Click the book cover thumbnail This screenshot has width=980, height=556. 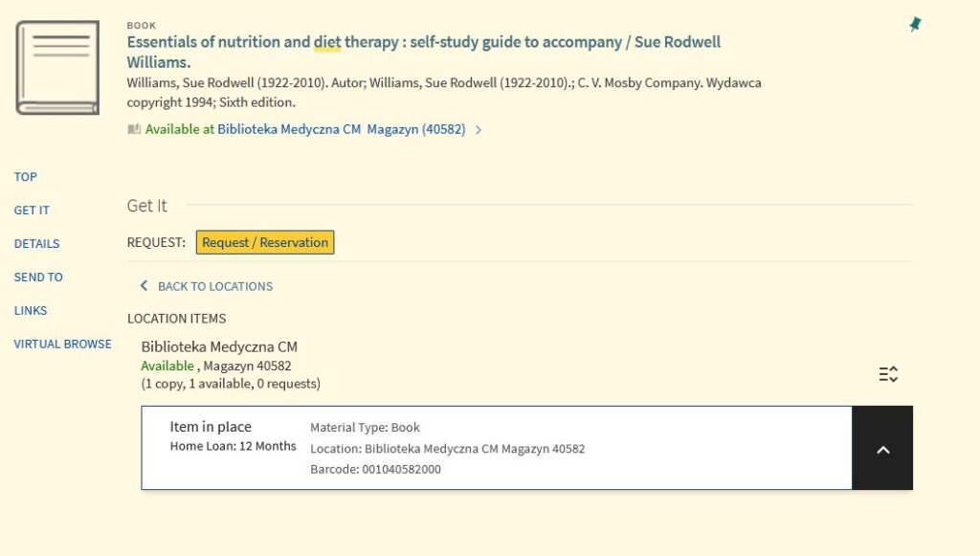pyautogui.click(x=57, y=68)
